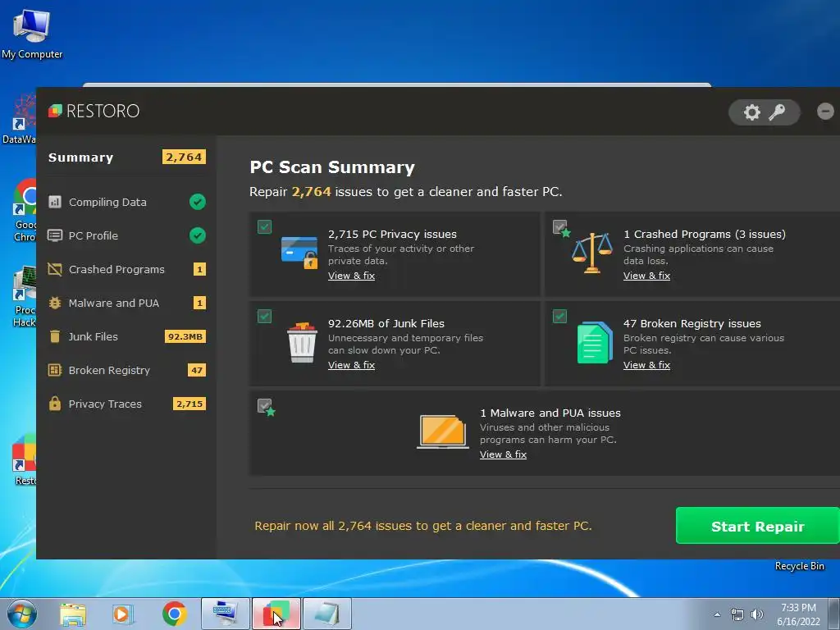Click View & fix for Broken Registry
This screenshot has width=840, height=630.
tap(646, 365)
